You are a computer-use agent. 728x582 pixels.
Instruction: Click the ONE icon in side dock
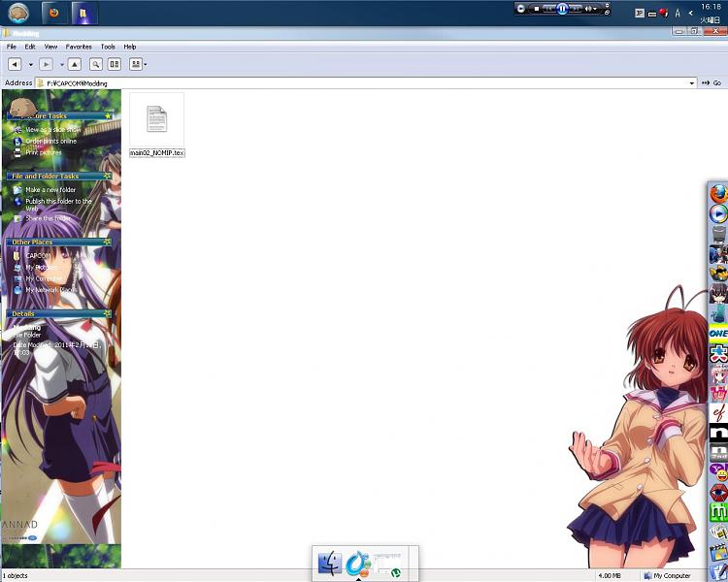point(718,334)
